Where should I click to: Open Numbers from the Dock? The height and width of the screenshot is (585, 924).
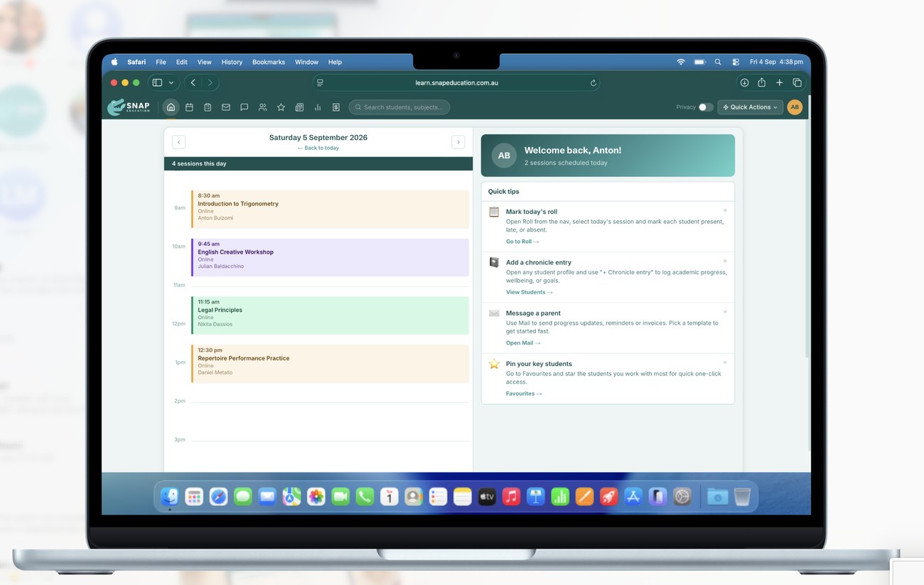tap(560, 496)
